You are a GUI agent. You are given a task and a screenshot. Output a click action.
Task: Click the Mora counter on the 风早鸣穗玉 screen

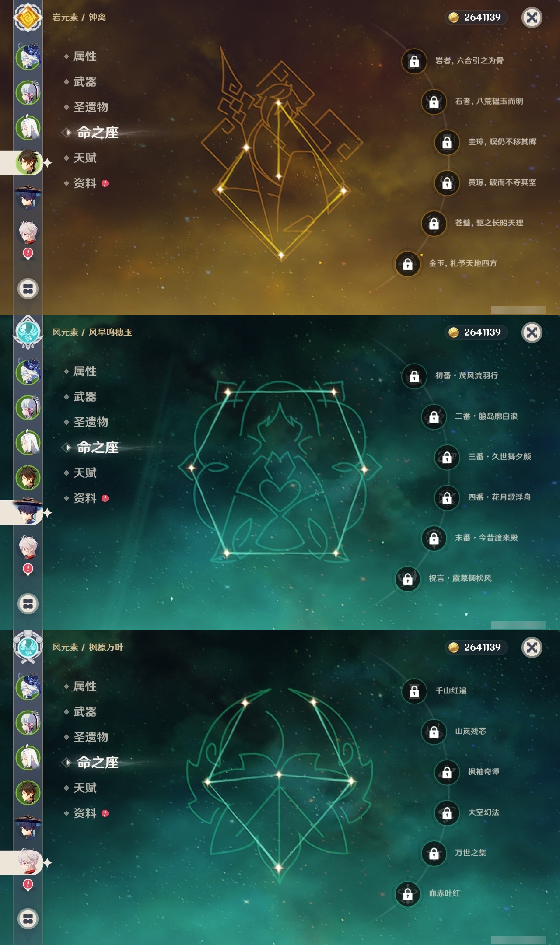(x=476, y=332)
